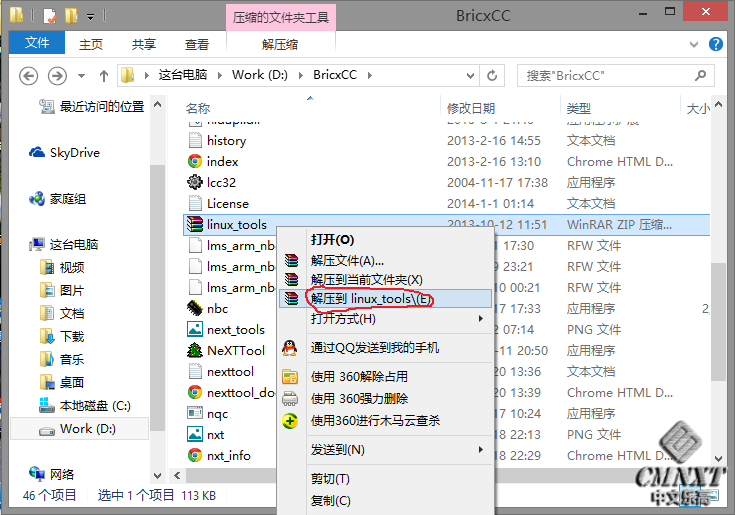This screenshot has width=735, height=515.
Task: Click the 360 shredder icon in menu
Action: [290, 398]
